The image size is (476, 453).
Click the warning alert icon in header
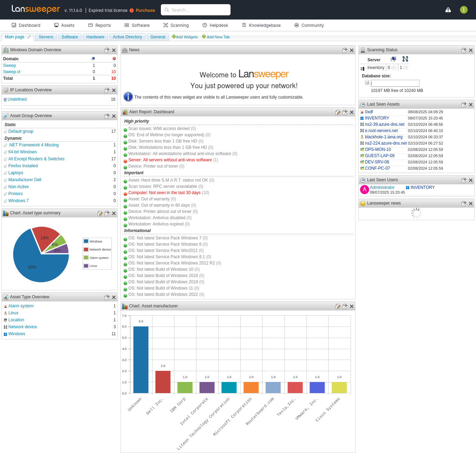tap(448, 10)
